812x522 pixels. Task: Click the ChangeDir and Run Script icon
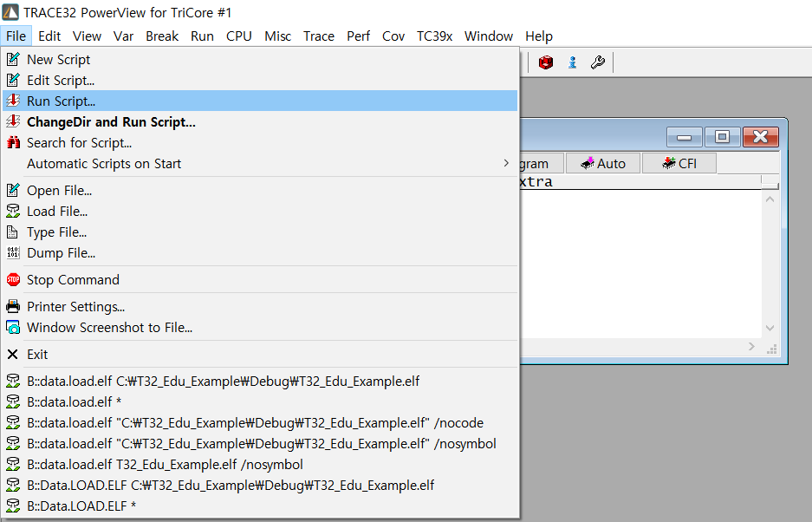pos(13,121)
